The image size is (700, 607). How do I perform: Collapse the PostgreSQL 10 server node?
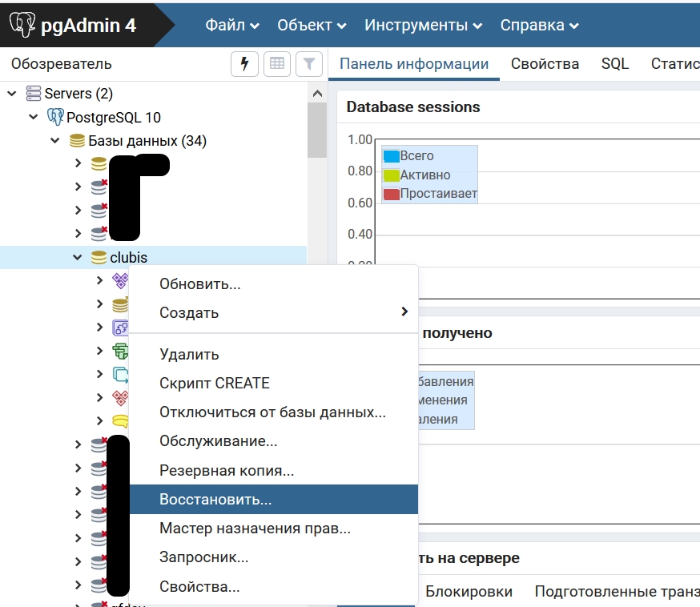(34, 117)
